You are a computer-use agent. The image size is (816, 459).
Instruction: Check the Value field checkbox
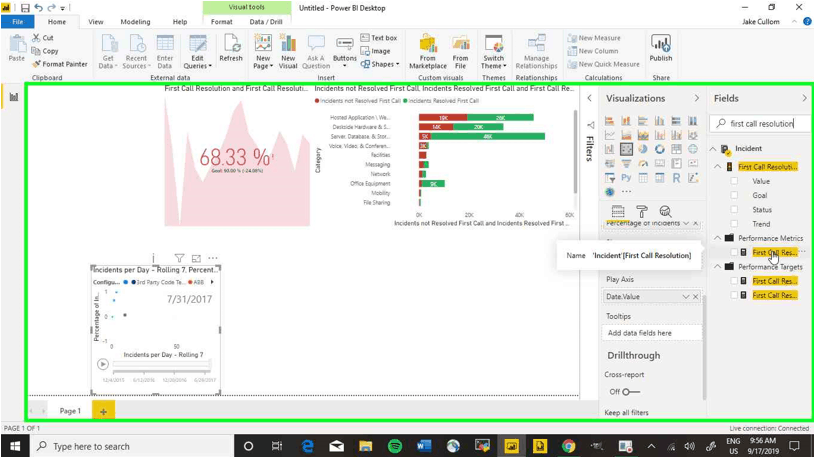point(734,181)
